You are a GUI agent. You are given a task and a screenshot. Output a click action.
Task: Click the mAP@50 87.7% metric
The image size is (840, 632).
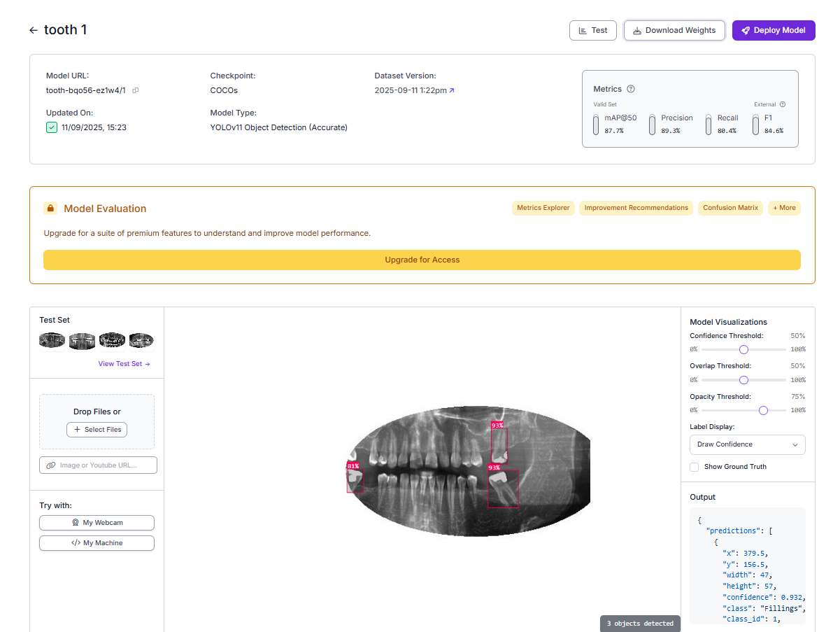coord(615,125)
